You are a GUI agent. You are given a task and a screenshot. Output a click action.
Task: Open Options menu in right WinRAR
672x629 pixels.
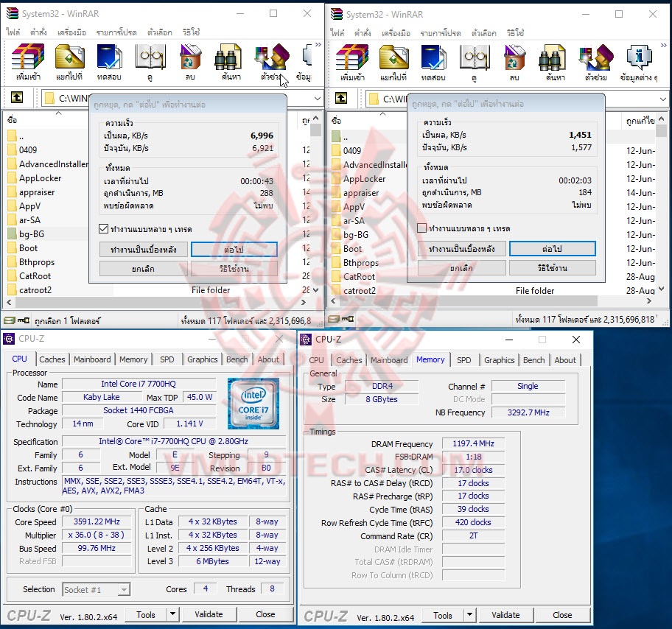tap(483, 33)
